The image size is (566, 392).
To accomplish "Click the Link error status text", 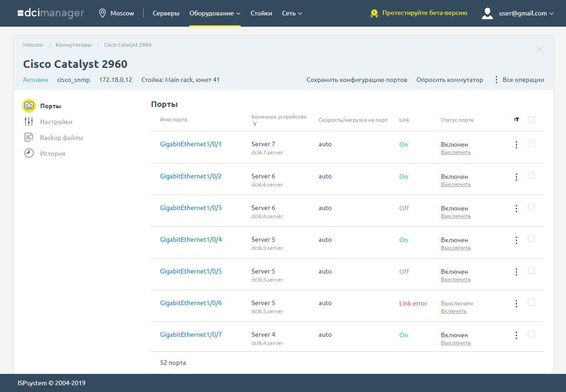I will tap(413, 303).
